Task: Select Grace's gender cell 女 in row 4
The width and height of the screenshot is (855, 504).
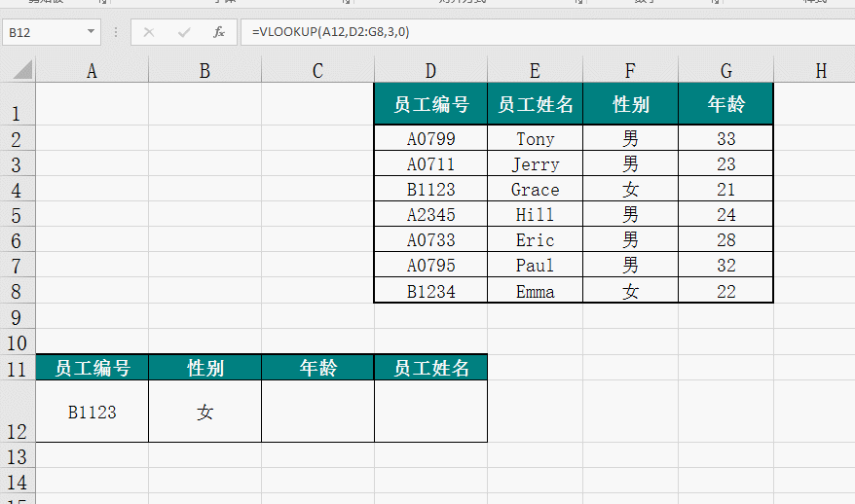Action: coord(630,189)
